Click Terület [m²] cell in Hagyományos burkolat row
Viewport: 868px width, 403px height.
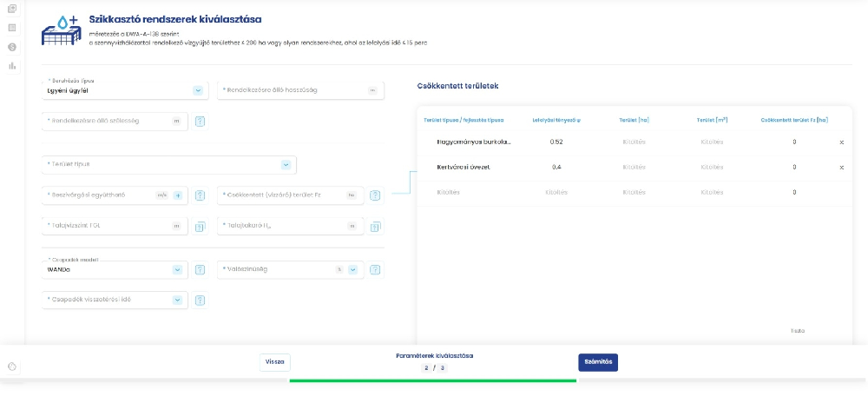712,142
